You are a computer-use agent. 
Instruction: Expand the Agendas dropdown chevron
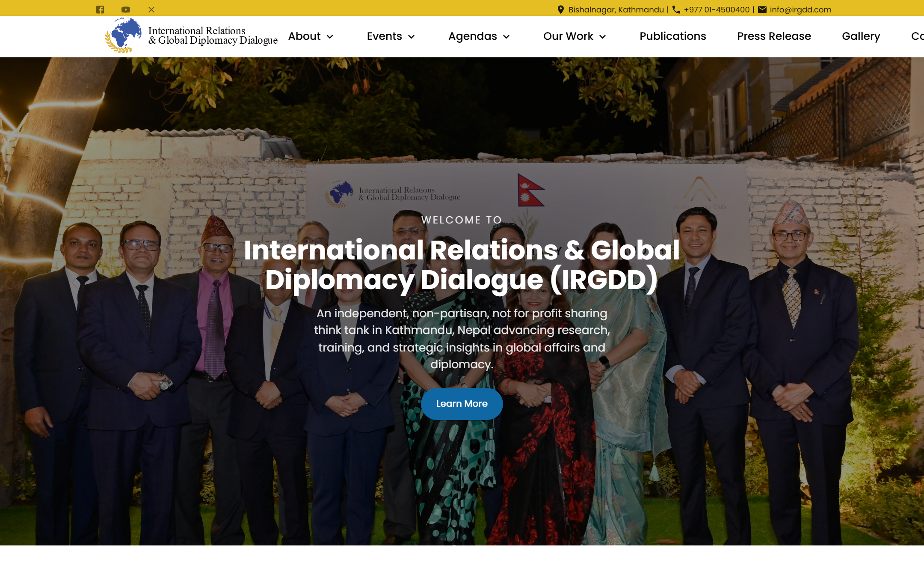click(506, 37)
